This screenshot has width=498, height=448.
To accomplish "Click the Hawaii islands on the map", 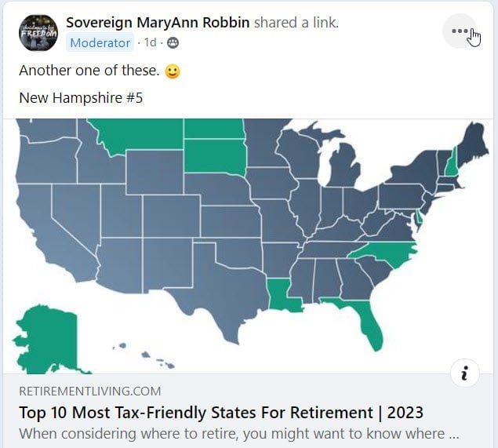I will pos(144,355).
